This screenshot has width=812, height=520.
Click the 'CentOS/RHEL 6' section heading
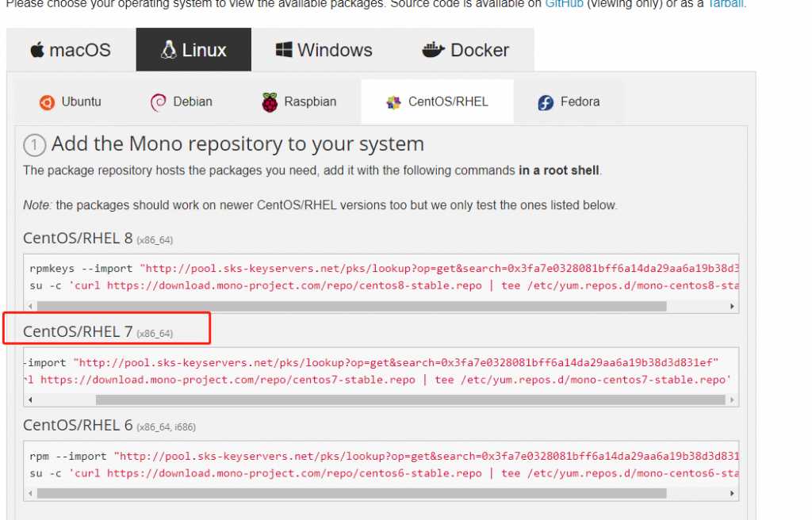coord(78,425)
